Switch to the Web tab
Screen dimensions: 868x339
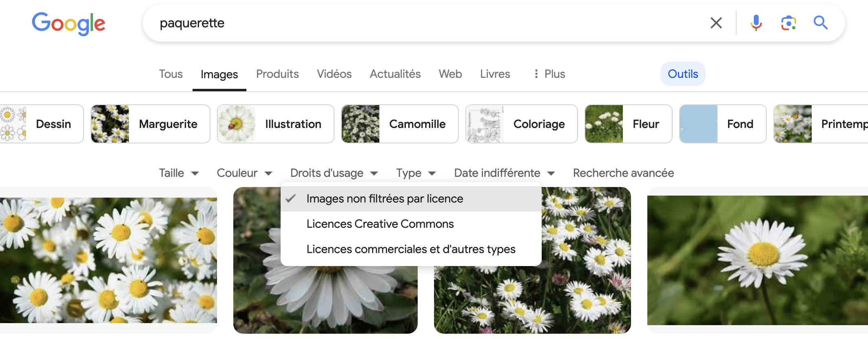tap(450, 74)
